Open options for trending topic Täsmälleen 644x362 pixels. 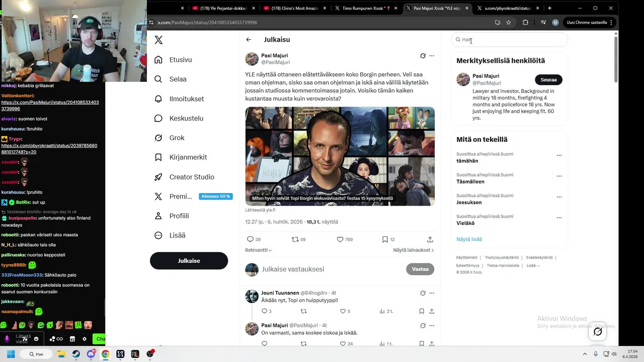tap(559, 176)
